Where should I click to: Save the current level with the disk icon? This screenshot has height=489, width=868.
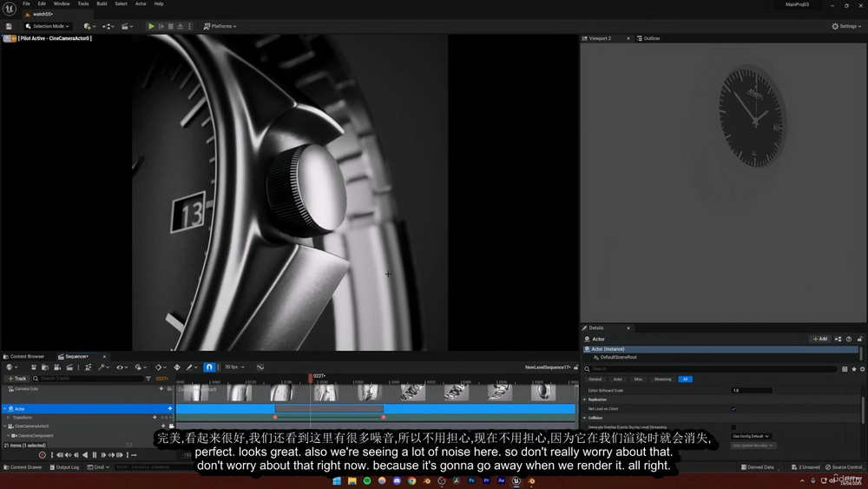coord(9,26)
